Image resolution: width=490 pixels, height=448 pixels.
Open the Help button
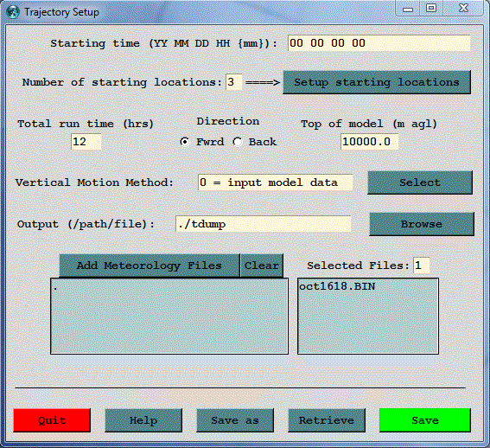click(143, 420)
